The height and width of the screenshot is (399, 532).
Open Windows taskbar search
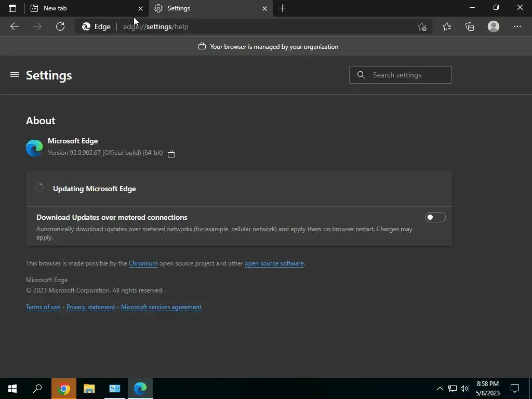click(37, 389)
